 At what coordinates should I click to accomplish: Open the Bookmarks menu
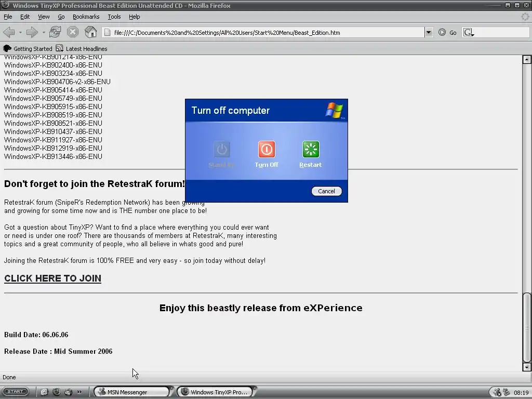point(86,17)
